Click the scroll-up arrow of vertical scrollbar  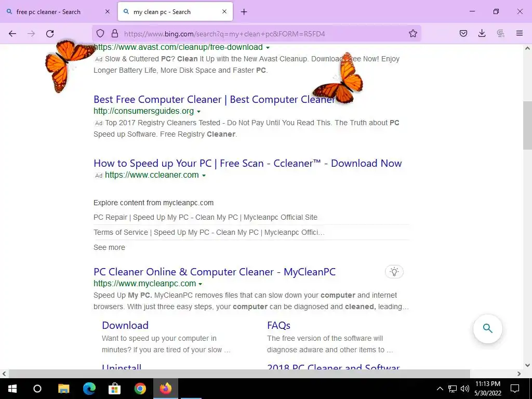tap(527, 48)
